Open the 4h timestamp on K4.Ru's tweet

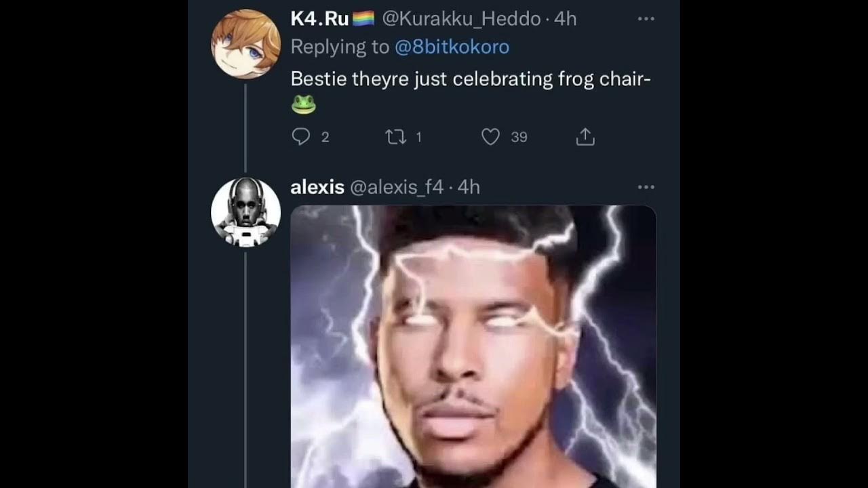point(566,19)
